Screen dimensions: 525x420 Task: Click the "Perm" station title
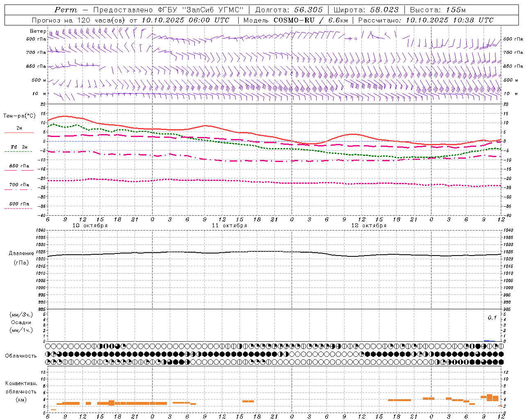pos(66,10)
